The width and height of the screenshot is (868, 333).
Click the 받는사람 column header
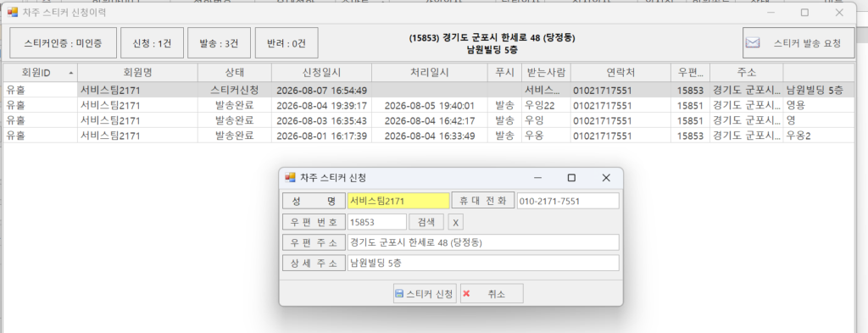(x=546, y=73)
